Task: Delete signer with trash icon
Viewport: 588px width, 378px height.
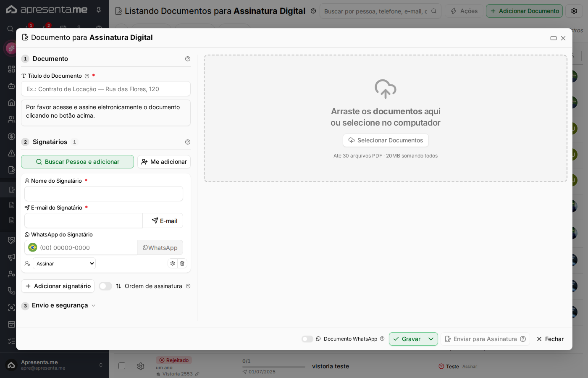Action: pos(182,263)
